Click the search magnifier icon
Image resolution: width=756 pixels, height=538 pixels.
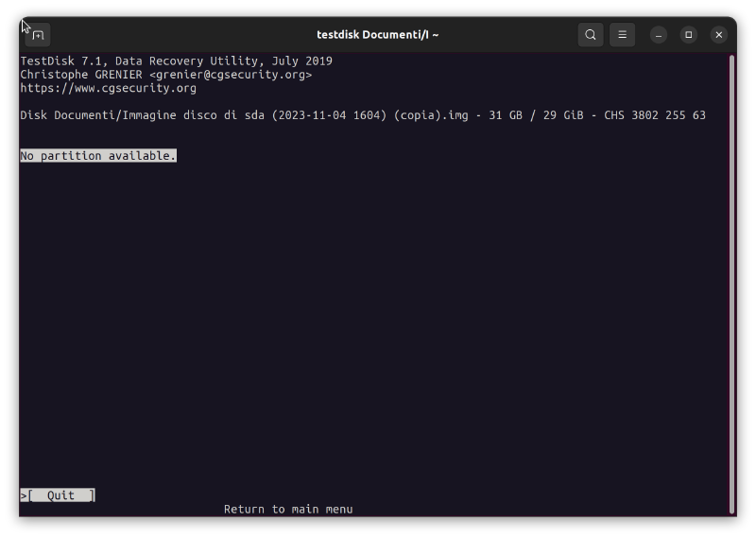pyautogui.click(x=591, y=35)
